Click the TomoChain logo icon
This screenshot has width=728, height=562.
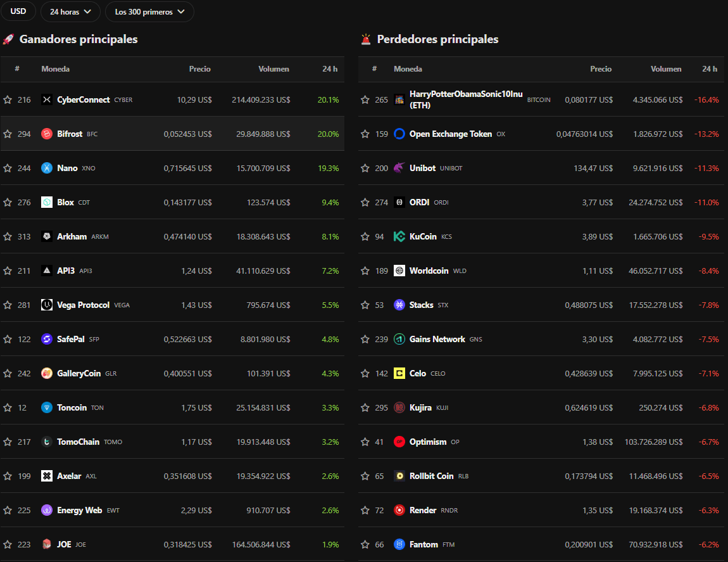[x=47, y=442]
